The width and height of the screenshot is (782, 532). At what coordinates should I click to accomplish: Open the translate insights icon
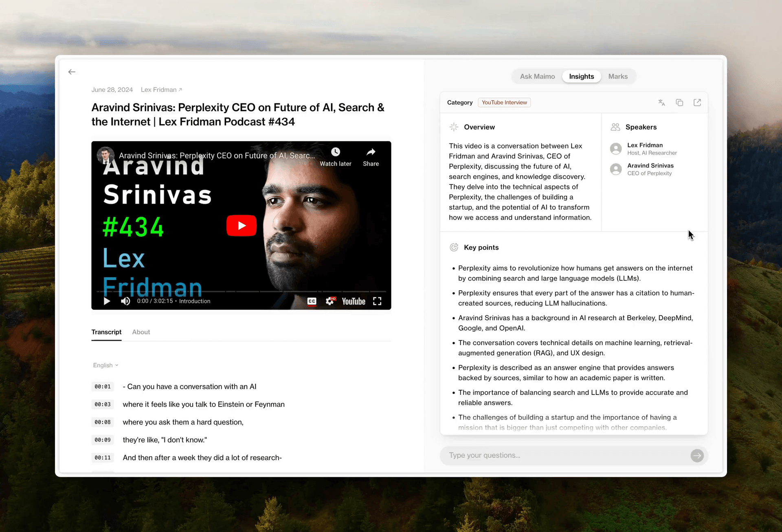click(661, 103)
